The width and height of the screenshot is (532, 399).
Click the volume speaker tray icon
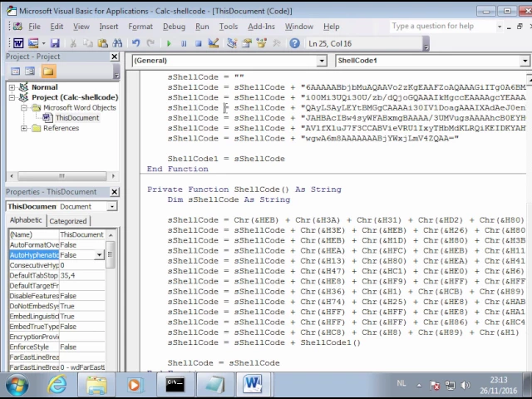pyautogui.click(x=465, y=385)
